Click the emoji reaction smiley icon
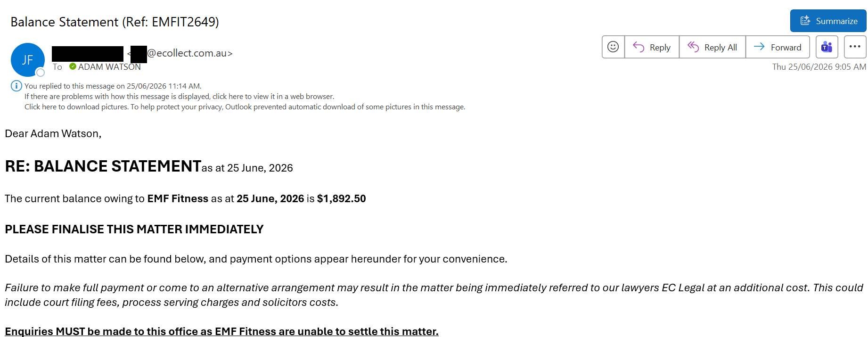Image resolution: width=868 pixels, height=337 pixels. click(613, 47)
